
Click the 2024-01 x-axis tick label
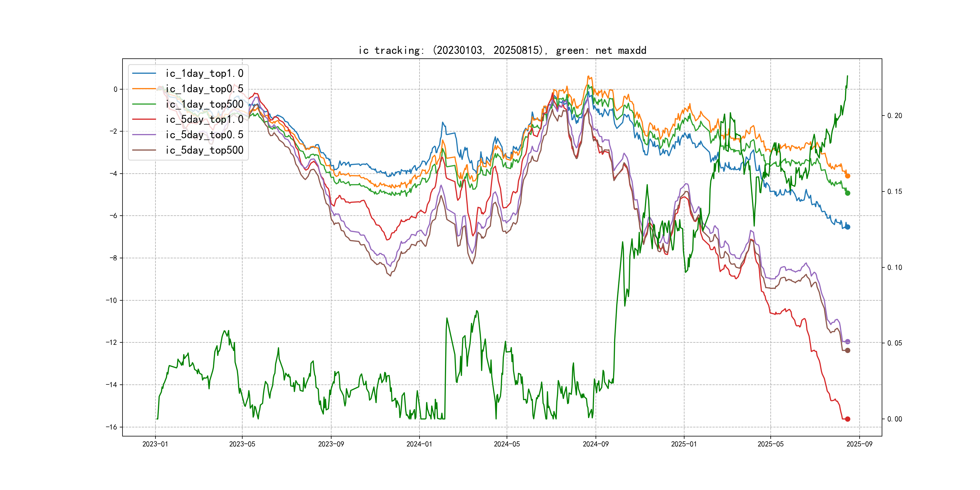point(419,444)
